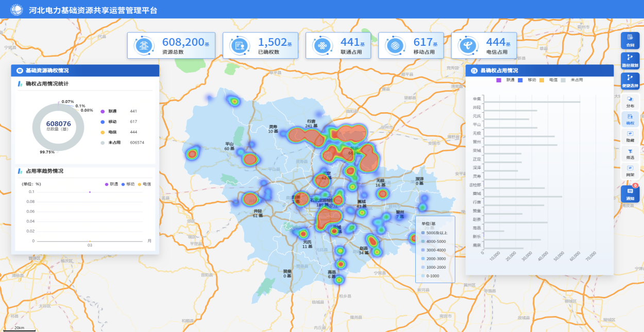Toggle 移动 legend in 占用率趋势情况 chart
The image size is (644, 332).
[x=128, y=184]
